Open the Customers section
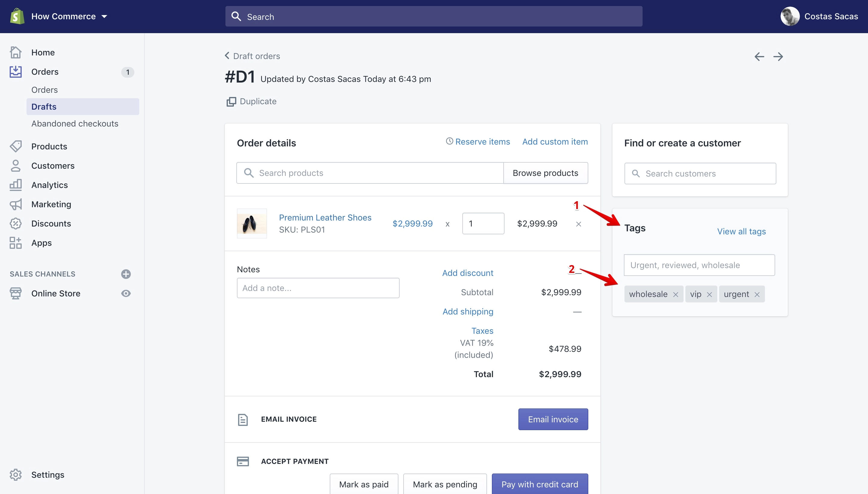Screen dimensions: 868x494 coord(53,166)
